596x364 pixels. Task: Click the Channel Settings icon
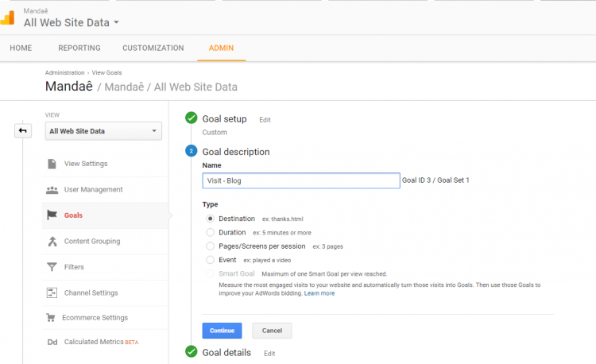pos(52,292)
